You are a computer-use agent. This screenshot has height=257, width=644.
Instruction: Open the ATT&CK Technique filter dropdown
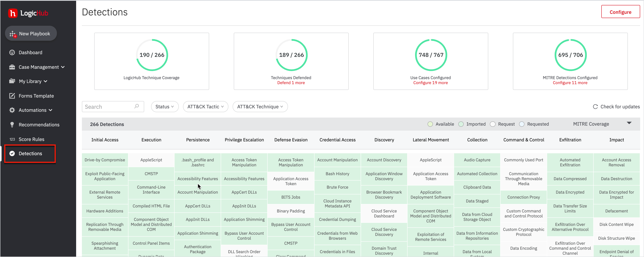click(260, 107)
